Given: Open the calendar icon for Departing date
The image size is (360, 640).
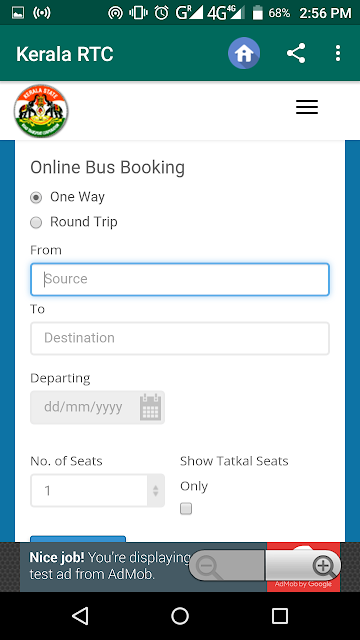Looking at the screenshot, I should coord(151,407).
